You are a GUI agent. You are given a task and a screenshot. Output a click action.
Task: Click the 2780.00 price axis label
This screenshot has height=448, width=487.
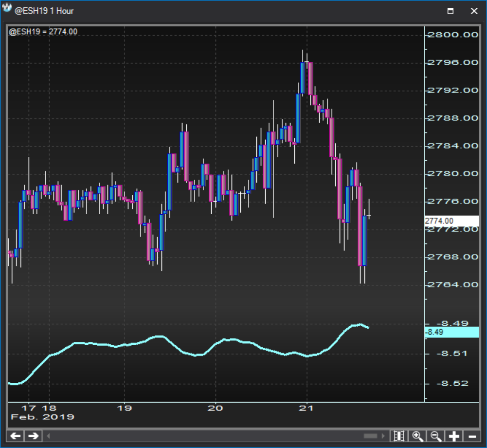click(453, 173)
